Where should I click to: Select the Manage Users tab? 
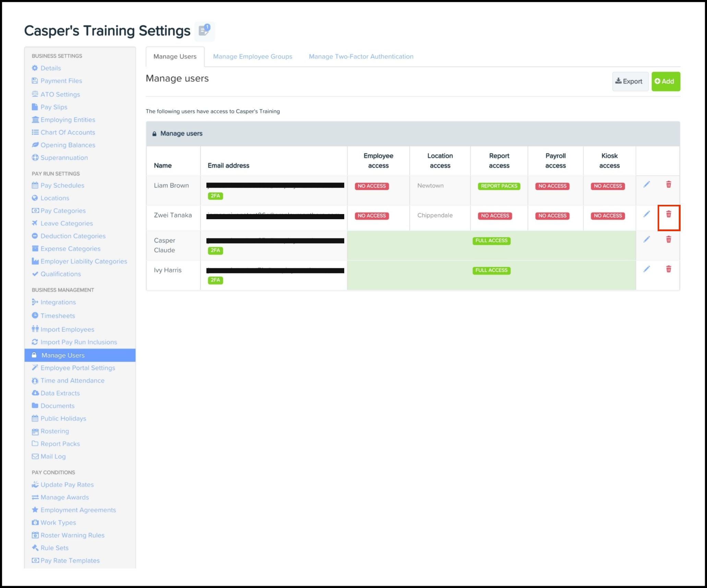point(175,57)
